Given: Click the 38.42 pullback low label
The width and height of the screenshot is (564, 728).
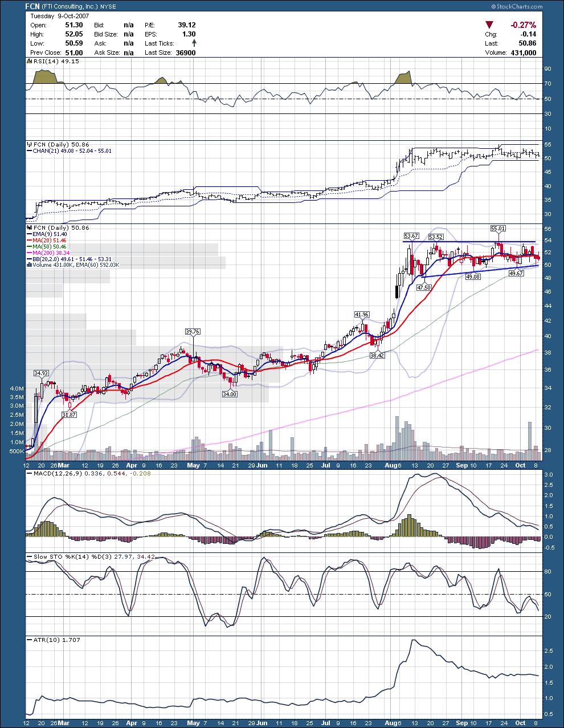Looking at the screenshot, I should click(x=377, y=355).
